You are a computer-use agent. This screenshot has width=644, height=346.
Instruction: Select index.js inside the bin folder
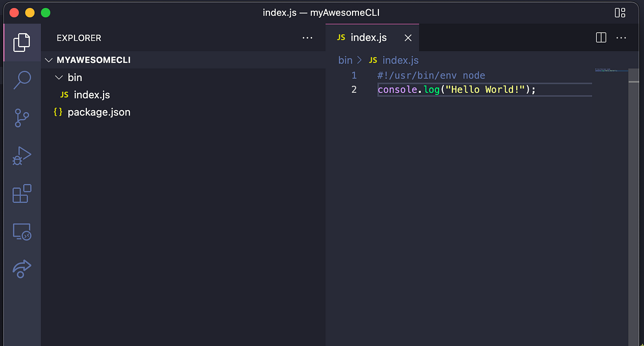click(90, 94)
